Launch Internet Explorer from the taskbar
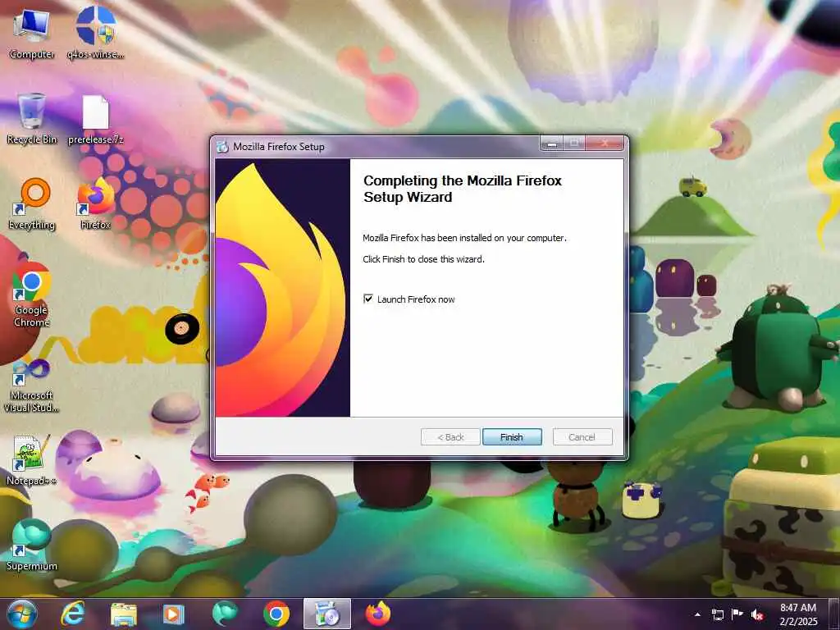 [72, 614]
